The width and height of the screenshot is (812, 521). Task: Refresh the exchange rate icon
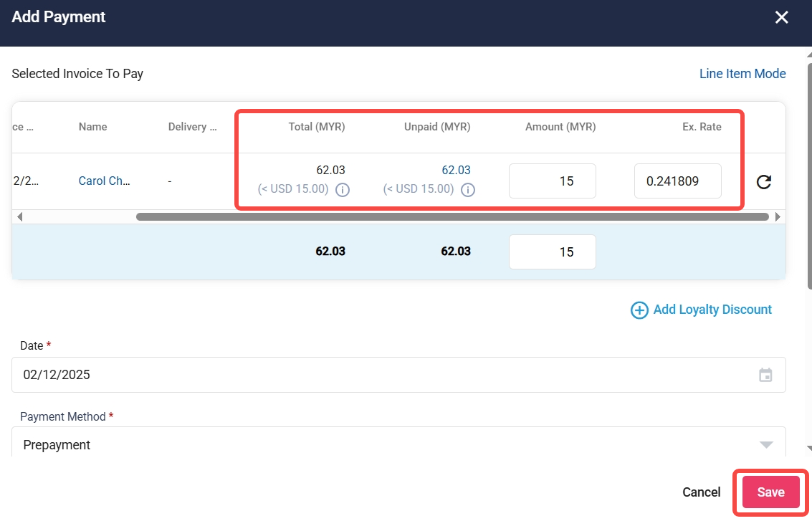(764, 182)
